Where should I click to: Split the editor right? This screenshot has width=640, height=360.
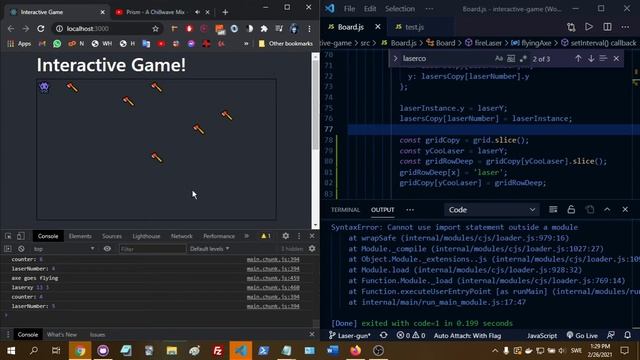point(607,27)
